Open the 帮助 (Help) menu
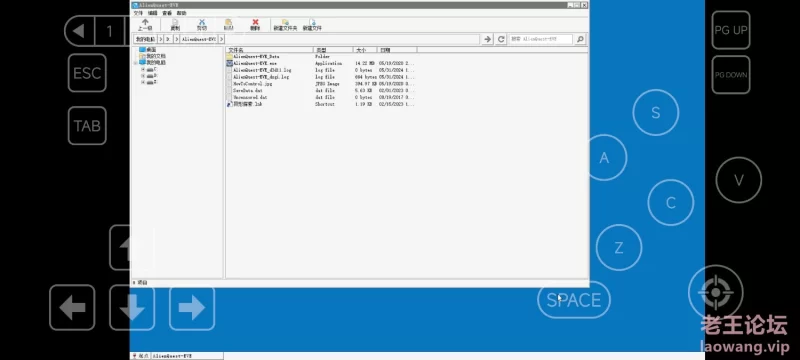The image size is (800, 360). point(182,13)
